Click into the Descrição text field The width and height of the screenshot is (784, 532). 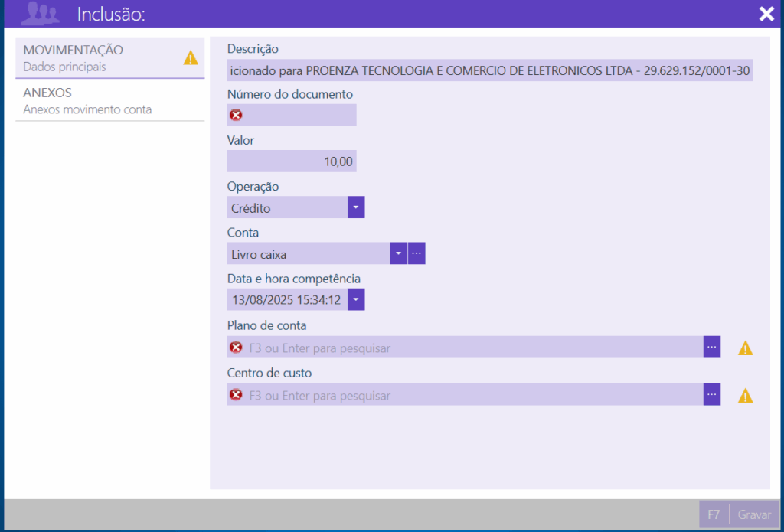click(490, 71)
